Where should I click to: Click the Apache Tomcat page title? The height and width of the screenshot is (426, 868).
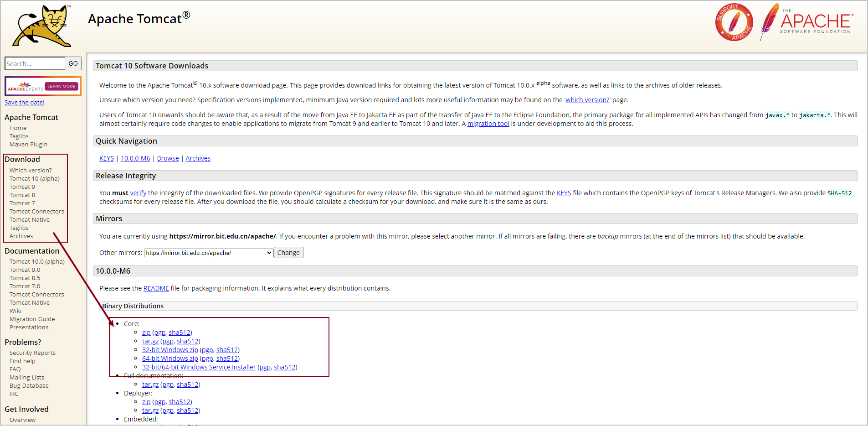[x=139, y=19]
